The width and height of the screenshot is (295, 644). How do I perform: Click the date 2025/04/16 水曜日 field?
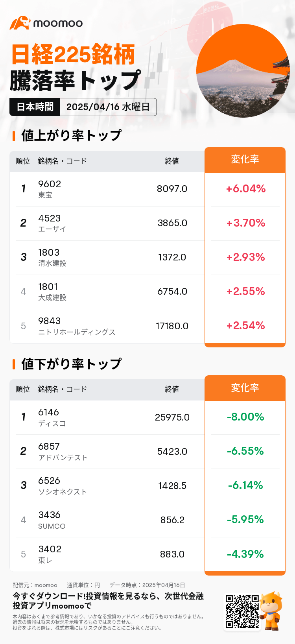click(x=108, y=107)
